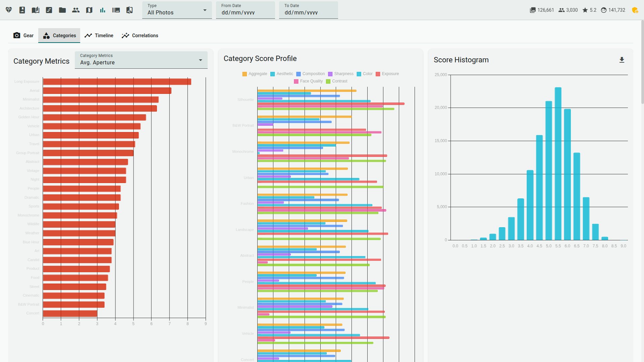Image resolution: width=644 pixels, height=362 pixels.
Task: Click the Blue Hour category label
Action: tap(31, 242)
